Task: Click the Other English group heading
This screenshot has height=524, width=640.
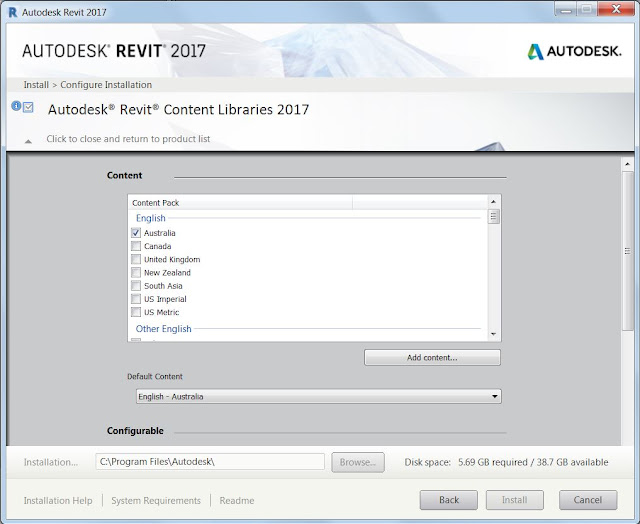Action: (163, 329)
